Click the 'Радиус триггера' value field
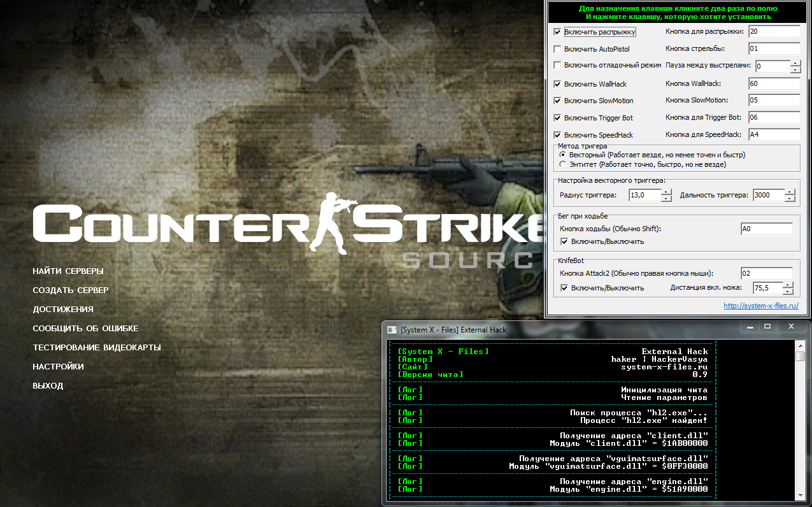Image resolution: width=812 pixels, height=507 pixels. [645, 196]
